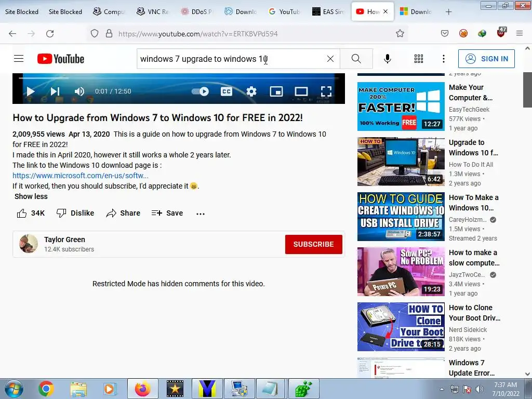Save video to a playlist
The height and width of the screenshot is (399, 532).
point(167,213)
